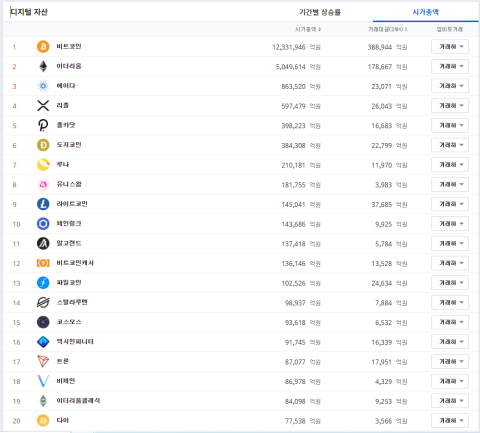Open the trade dropdown for 트론

tap(450, 362)
